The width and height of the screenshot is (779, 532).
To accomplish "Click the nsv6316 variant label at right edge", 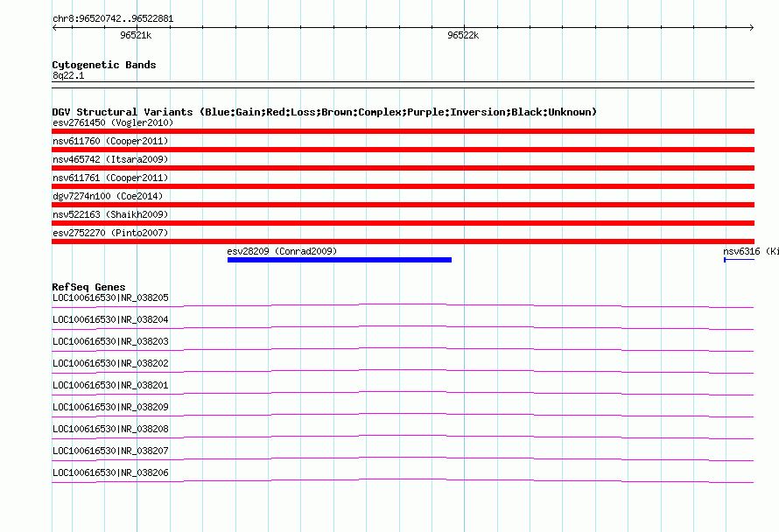I will (751, 251).
